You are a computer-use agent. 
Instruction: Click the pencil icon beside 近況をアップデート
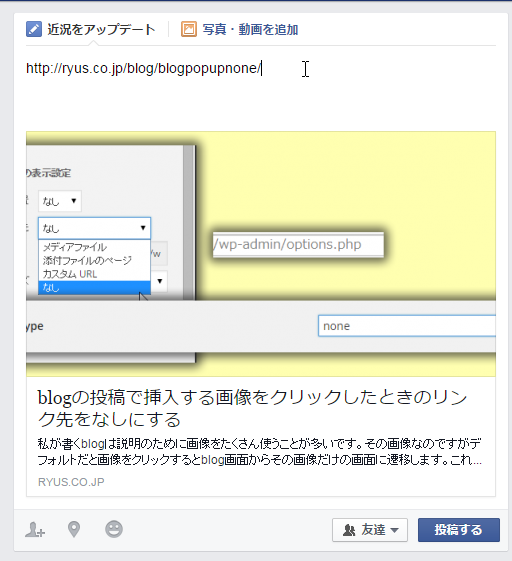click(34, 29)
